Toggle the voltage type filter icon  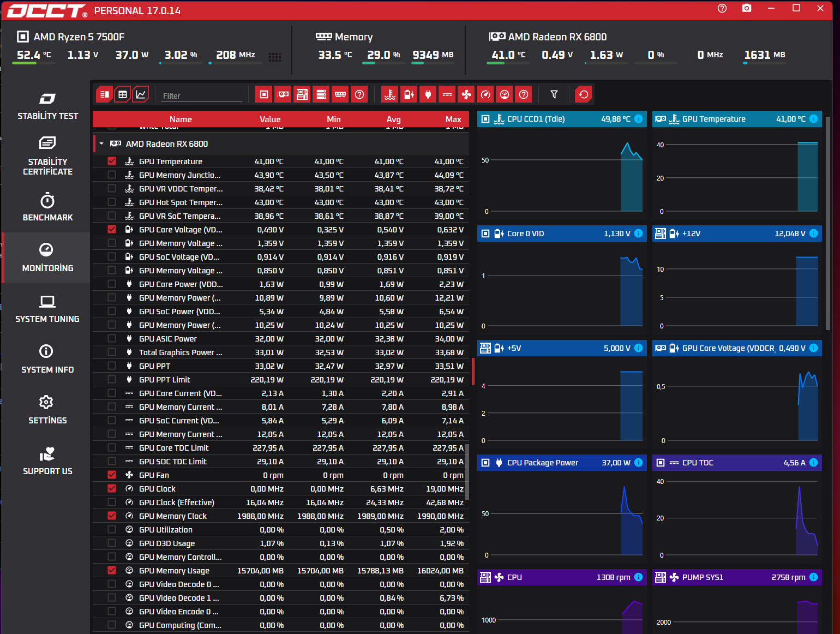tap(409, 94)
